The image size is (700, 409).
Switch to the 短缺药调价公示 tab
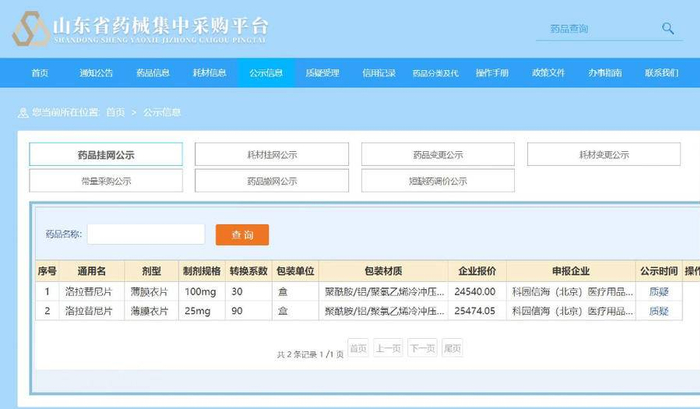438,181
